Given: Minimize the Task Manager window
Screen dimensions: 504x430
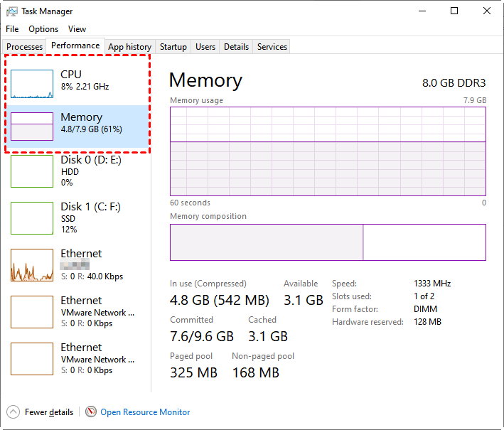Looking at the screenshot, I should [422, 11].
